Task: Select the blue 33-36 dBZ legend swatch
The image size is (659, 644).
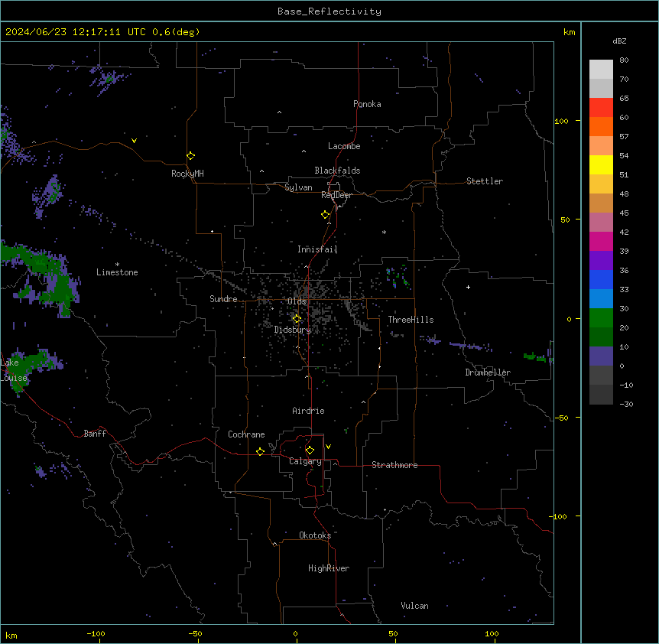Action: click(x=601, y=279)
